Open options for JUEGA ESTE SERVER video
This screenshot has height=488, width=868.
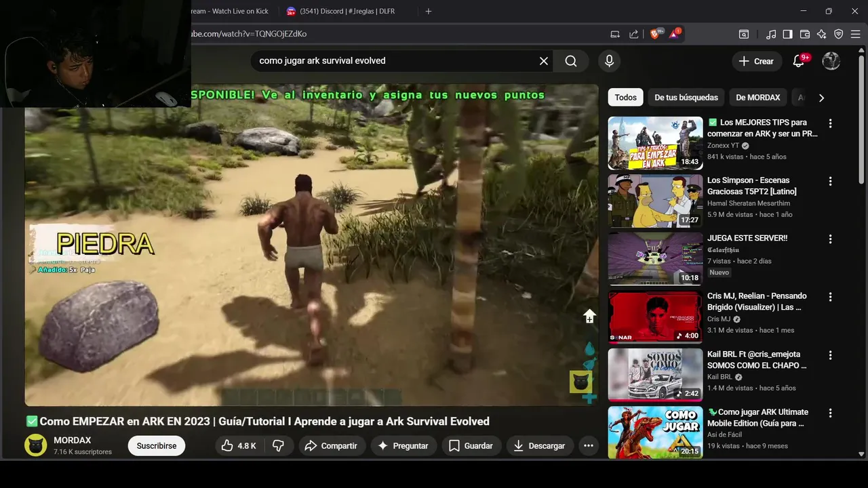(830, 239)
